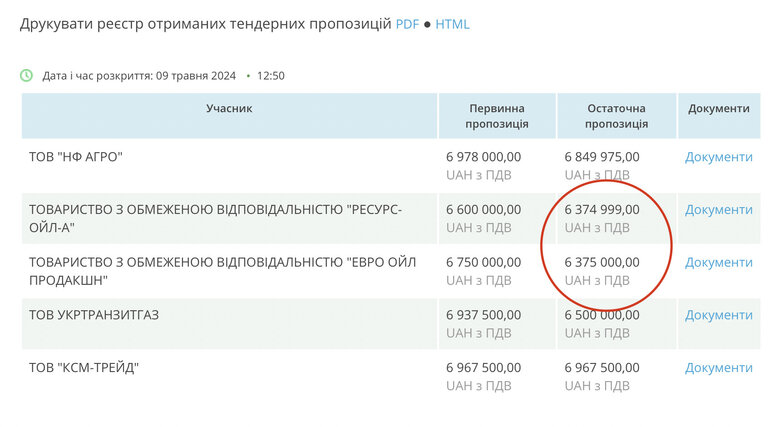Click the Учасник column header

229,108
